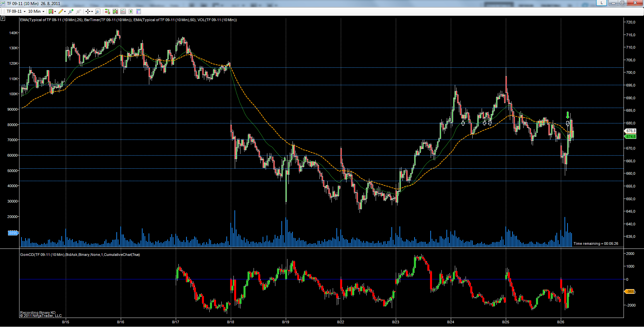
Task: Click the 8/22 date axis label
Action: 341,322
